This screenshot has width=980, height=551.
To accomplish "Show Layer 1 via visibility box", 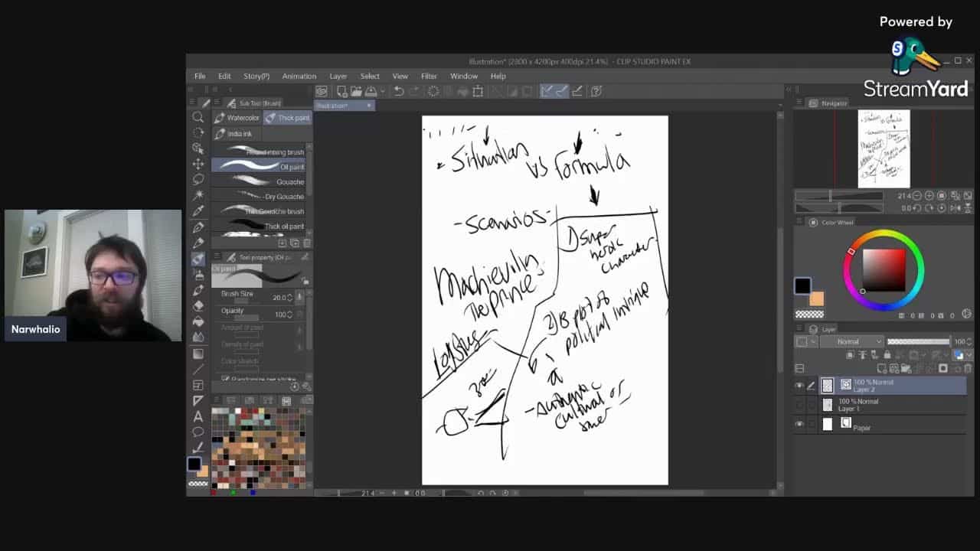I will tap(800, 405).
